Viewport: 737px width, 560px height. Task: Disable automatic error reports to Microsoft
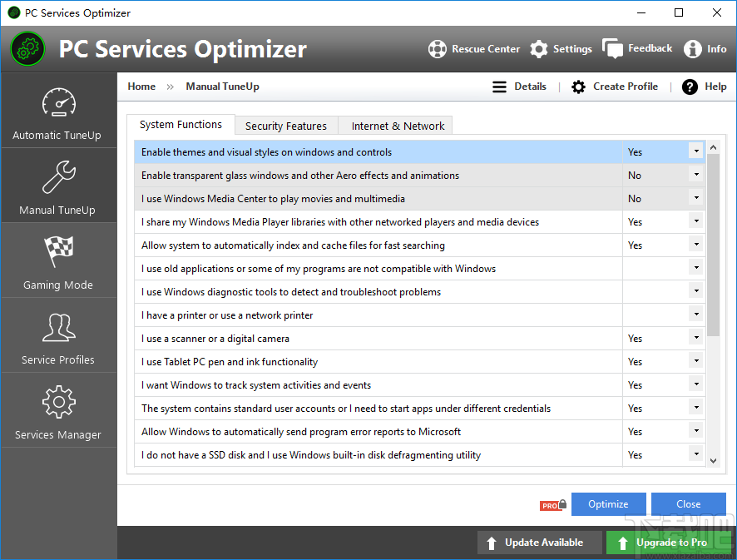[x=695, y=431]
